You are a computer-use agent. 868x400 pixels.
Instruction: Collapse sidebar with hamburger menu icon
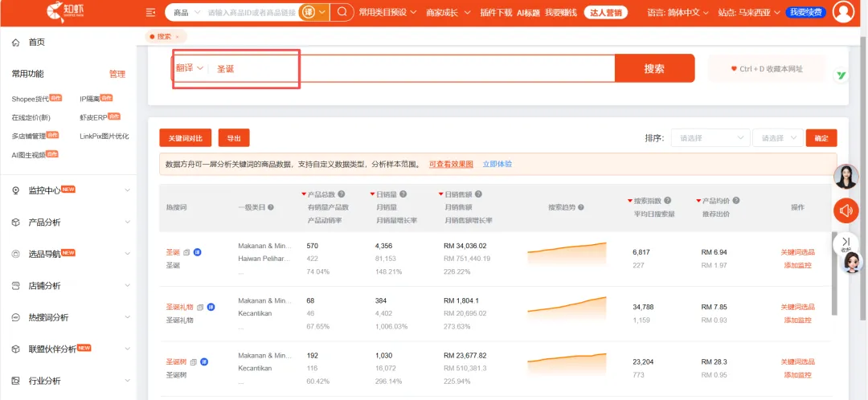coord(150,12)
